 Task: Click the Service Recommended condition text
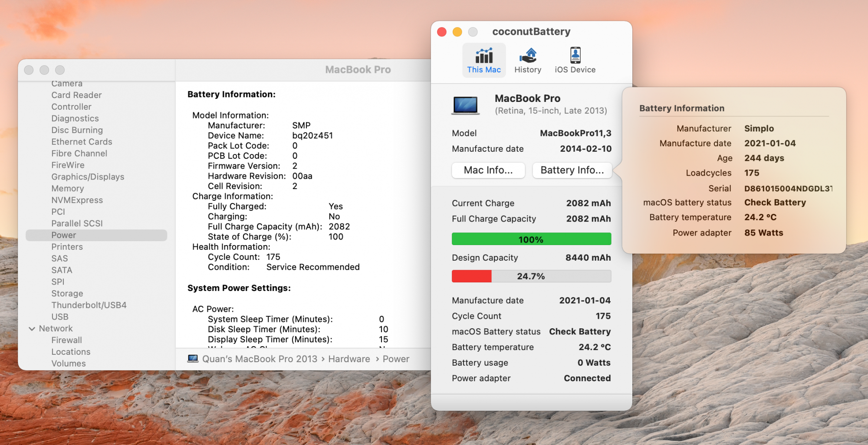313,267
